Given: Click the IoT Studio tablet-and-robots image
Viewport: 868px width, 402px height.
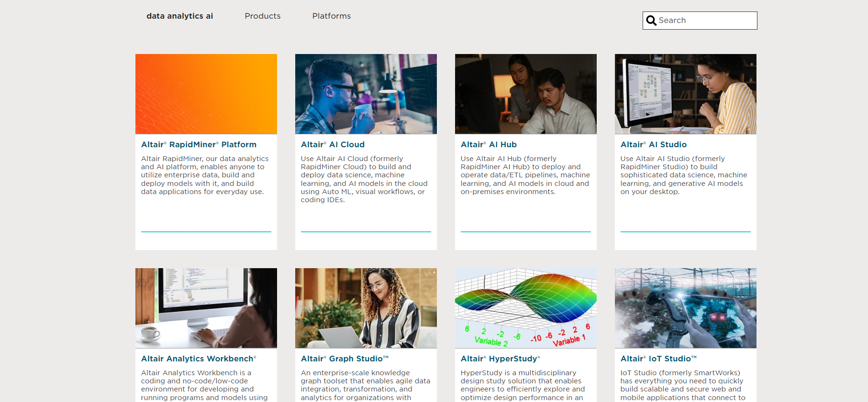Looking at the screenshot, I should tap(686, 308).
